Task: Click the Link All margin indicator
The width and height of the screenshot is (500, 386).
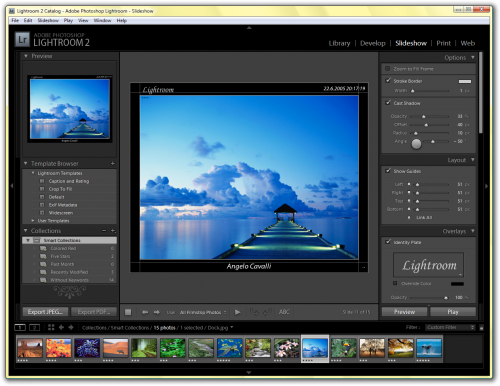Action: click(409, 217)
